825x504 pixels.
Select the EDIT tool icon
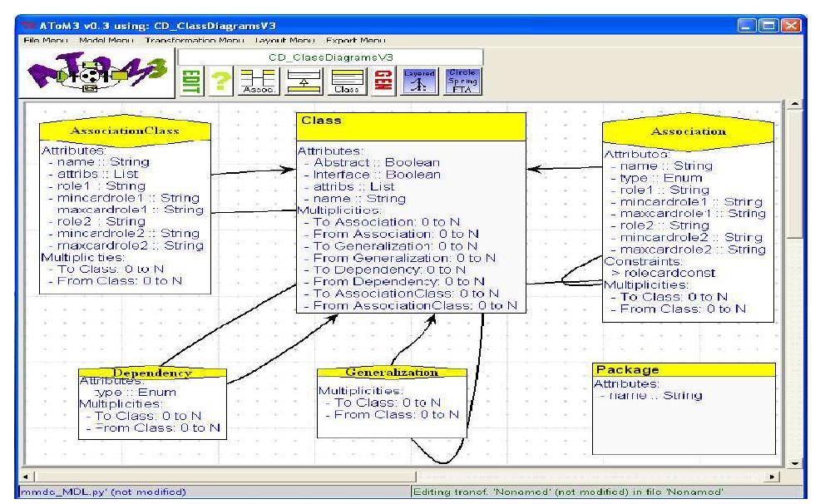190,82
